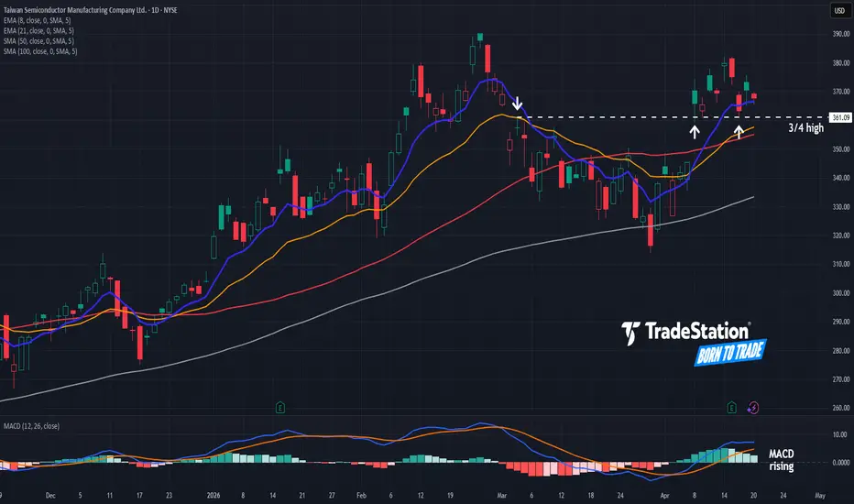Screen dimensions: 854x504
Task: Click the 290.00 price axis label
Action: point(841,322)
